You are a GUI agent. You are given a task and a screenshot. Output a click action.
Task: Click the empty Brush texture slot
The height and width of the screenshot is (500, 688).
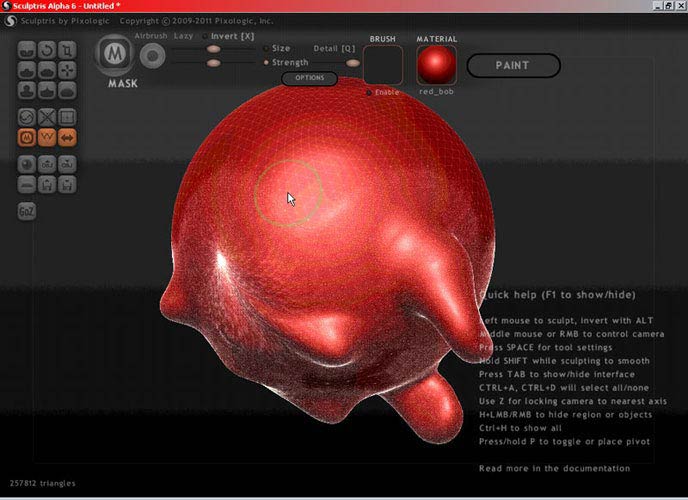pyautogui.click(x=382, y=65)
